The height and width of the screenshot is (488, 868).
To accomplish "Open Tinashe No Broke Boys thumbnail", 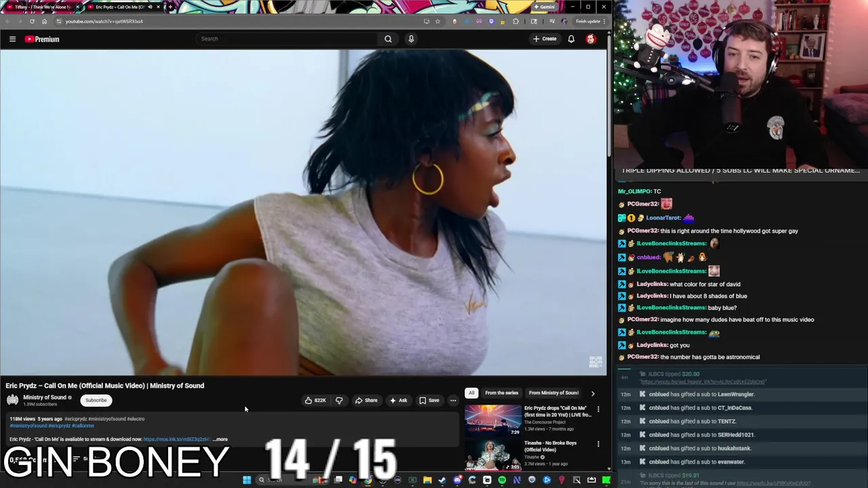I will click(493, 455).
